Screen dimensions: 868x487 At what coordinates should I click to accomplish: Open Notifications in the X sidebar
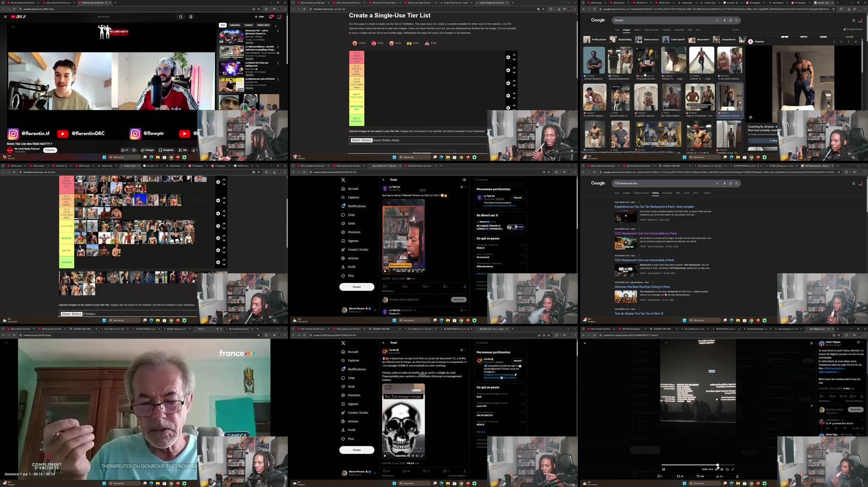(x=356, y=206)
